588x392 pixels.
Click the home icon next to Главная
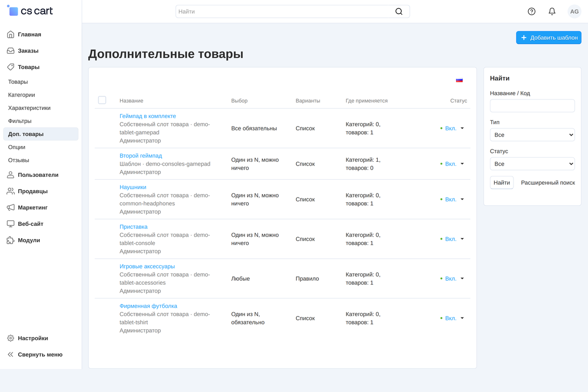(x=11, y=34)
